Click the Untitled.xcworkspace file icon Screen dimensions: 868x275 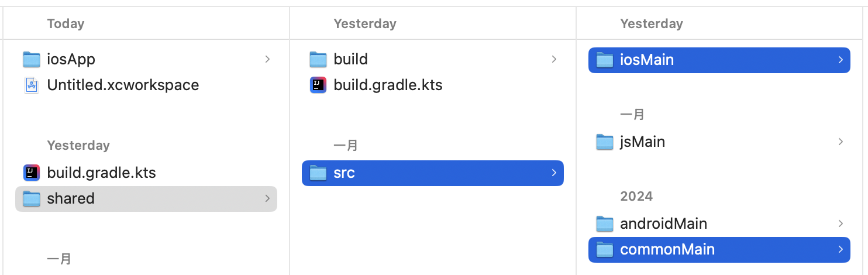[x=31, y=85]
